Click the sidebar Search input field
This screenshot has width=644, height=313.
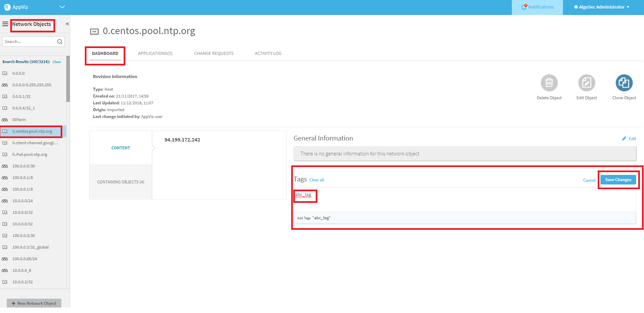[x=30, y=42]
